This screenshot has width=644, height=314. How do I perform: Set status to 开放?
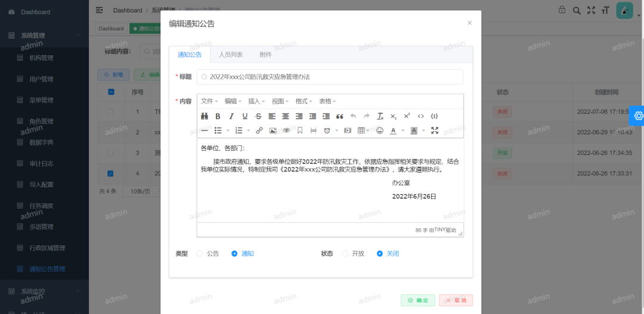pos(345,254)
